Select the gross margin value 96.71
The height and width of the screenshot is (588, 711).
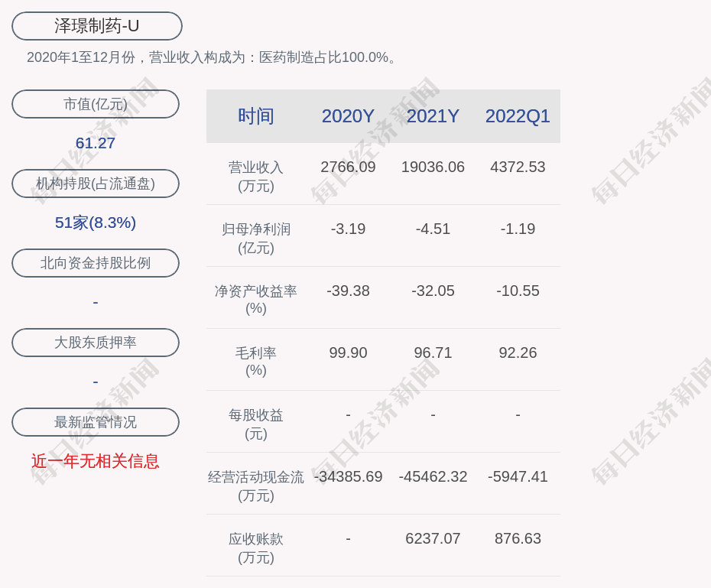tap(433, 352)
